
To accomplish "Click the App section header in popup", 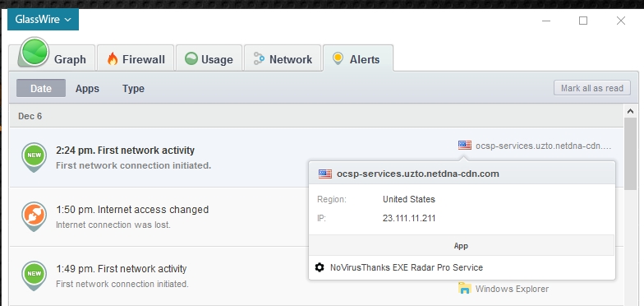I will (x=461, y=246).
